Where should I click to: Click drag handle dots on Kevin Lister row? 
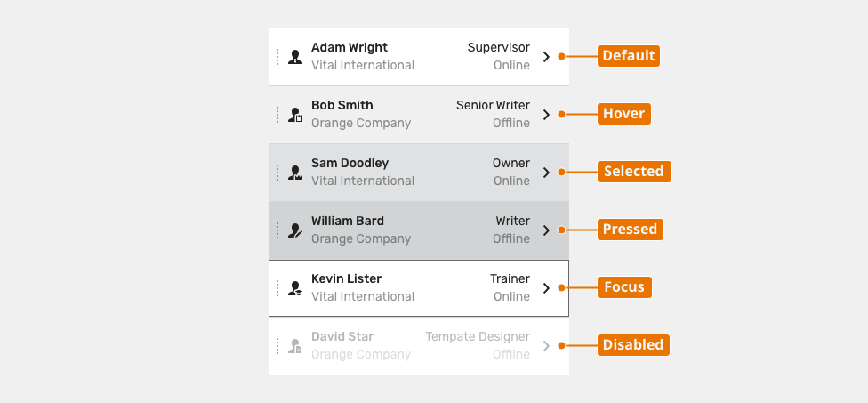[277, 288]
